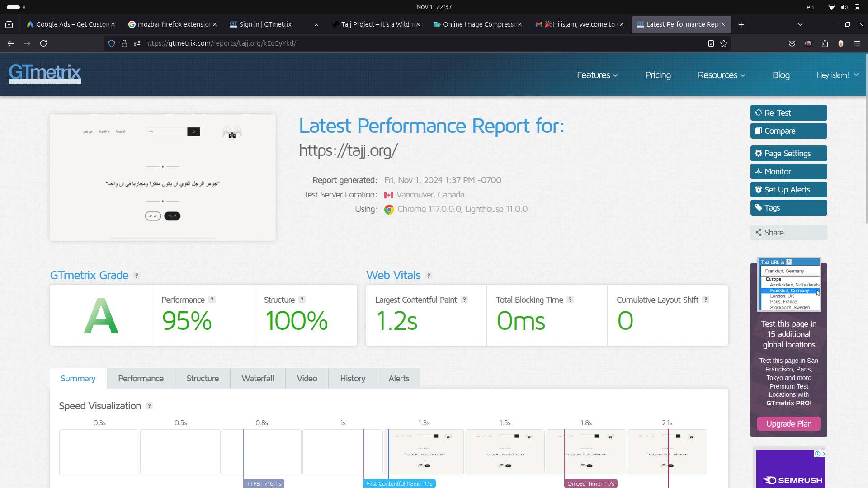The image size is (868, 488).
Task: Select the Summary tab
Action: pyautogui.click(x=78, y=378)
